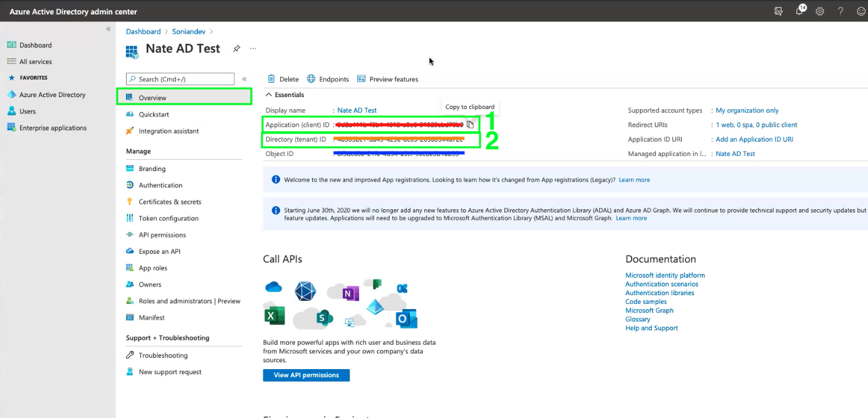Click the Users icon in sidebar
This screenshot has width=868, height=418.
(11, 111)
